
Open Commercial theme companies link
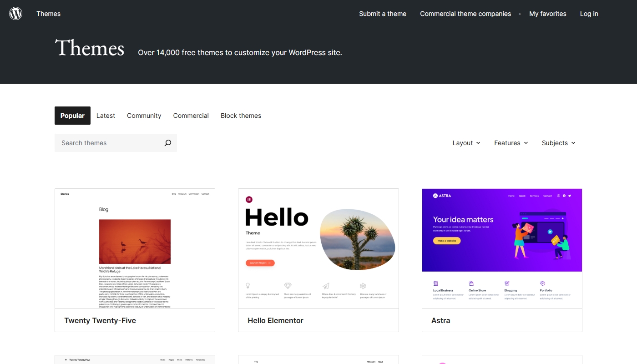465,14
